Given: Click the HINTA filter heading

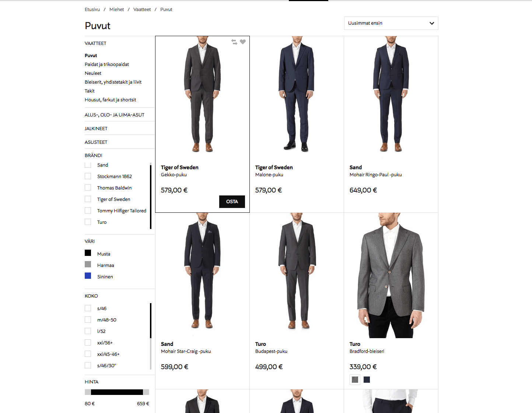Looking at the screenshot, I should [91, 382].
